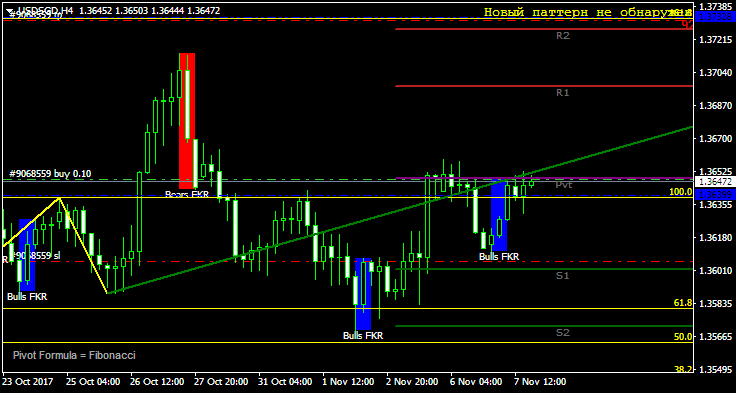Select the purple pivot horizontal line
736x393 pixels.
point(544,178)
